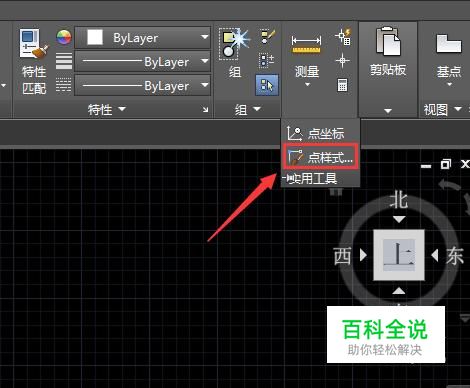This screenshot has width=470, height=388.
Task: Click 北 on the ViewCube compass
Action: [x=399, y=200]
